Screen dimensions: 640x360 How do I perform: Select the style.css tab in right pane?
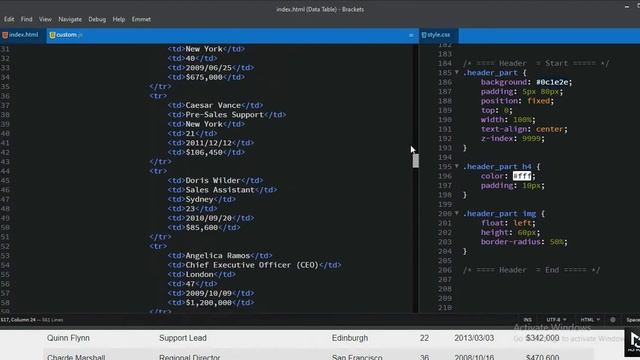click(439, 35)
